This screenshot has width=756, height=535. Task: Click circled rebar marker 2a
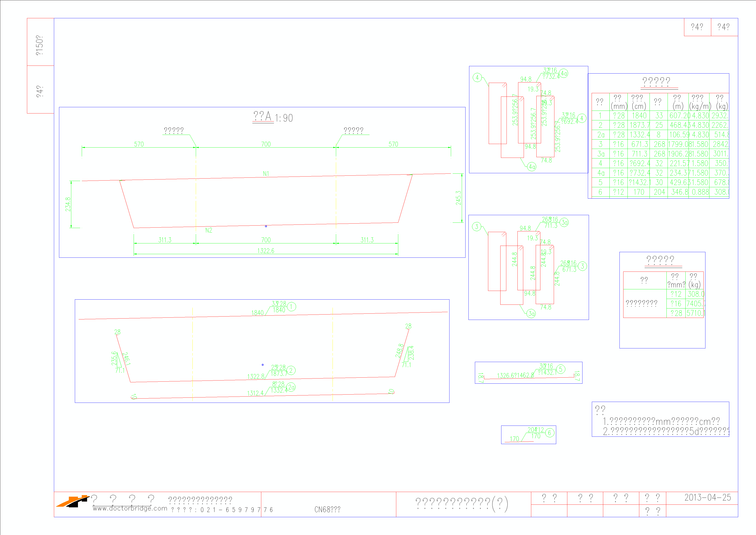pos(291,387)
